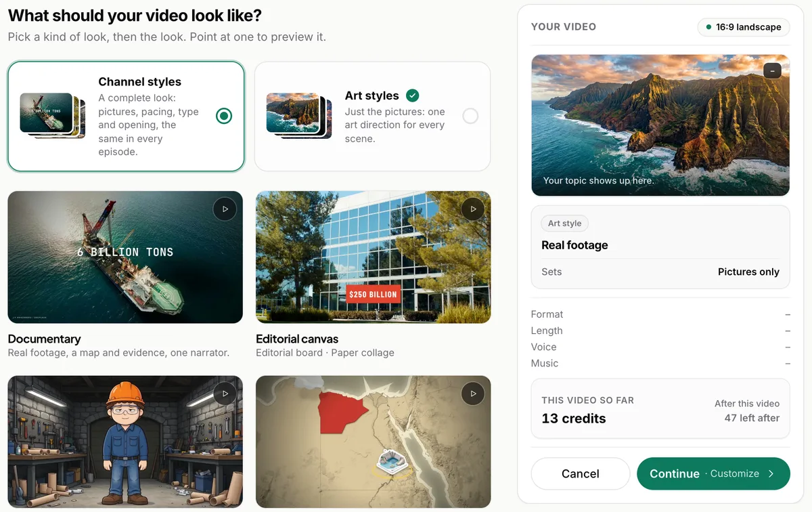Click the Pictures only value
812x512 pixels.
click(748, 272)
